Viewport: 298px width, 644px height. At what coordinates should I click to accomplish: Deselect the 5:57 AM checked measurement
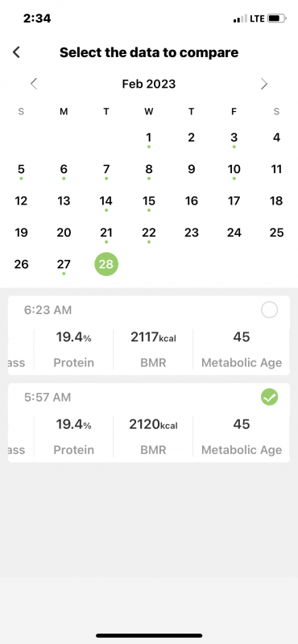269,397
